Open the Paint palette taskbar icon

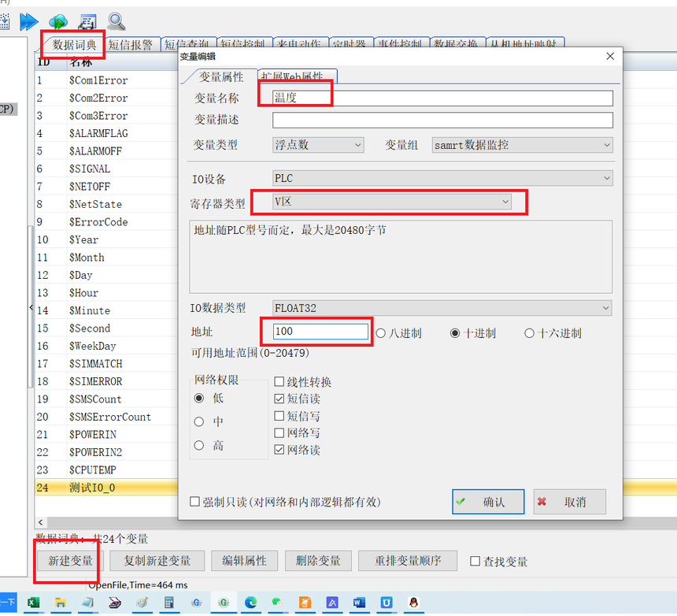(142, 602)
